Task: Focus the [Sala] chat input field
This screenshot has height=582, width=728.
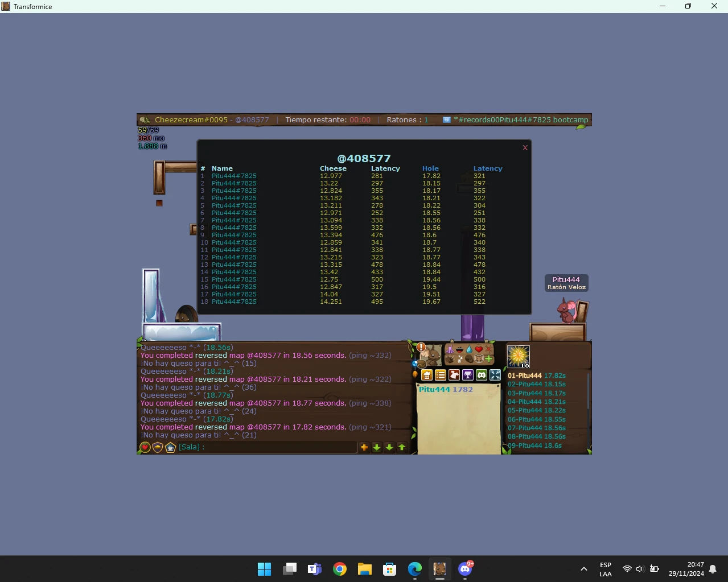Action: pos(267,447)
